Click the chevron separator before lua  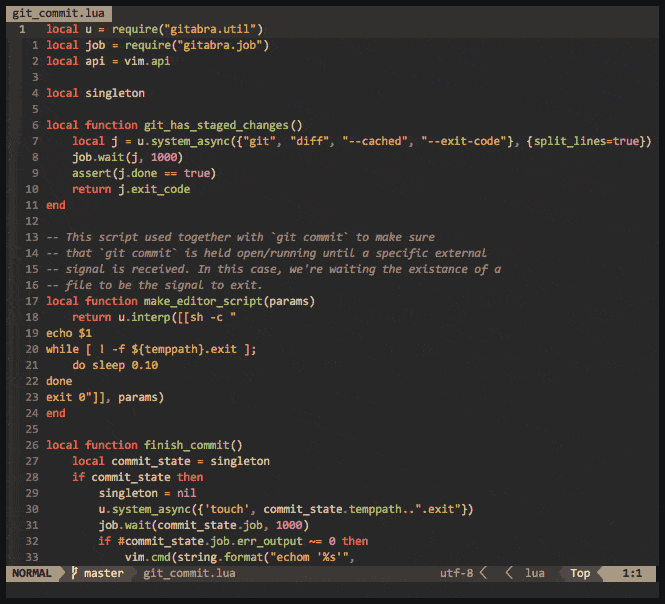point(509,574)
